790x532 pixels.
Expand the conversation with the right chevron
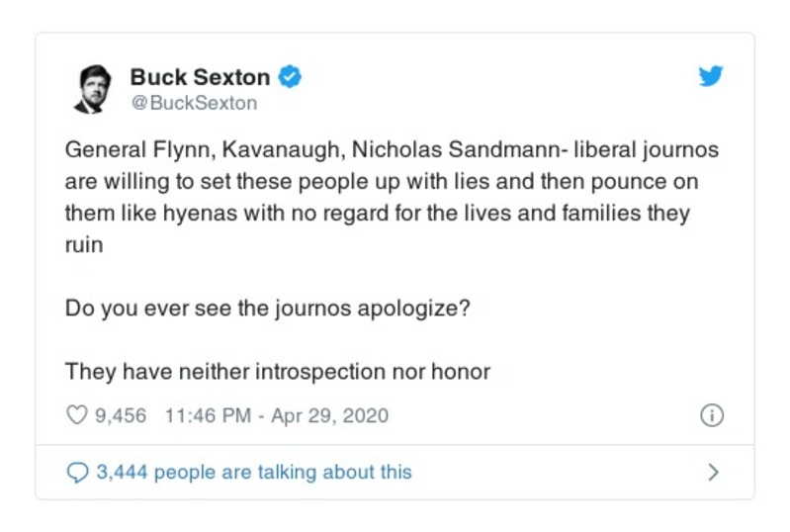tap(713, 473)
